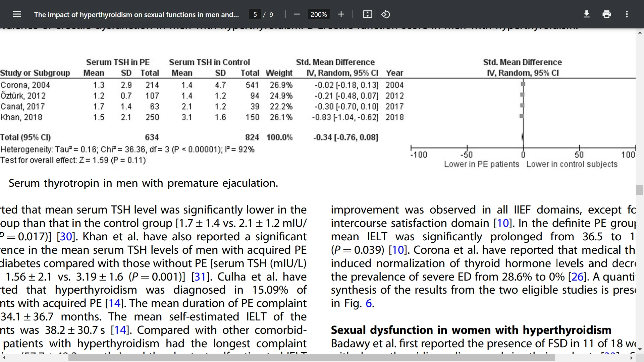Click the horizontal scrollbar thumb
This screenshot has height=362, width=644.
pos(312,358)
